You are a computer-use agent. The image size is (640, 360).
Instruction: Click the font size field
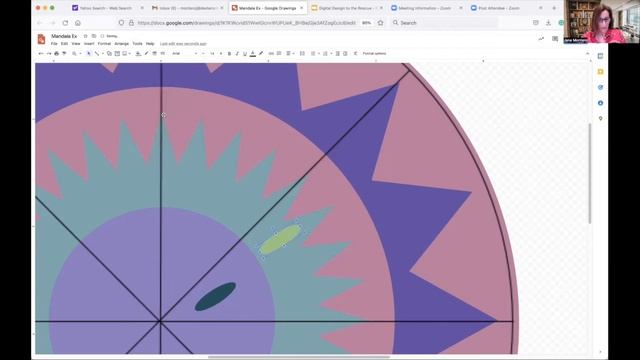tap(212, 53)
